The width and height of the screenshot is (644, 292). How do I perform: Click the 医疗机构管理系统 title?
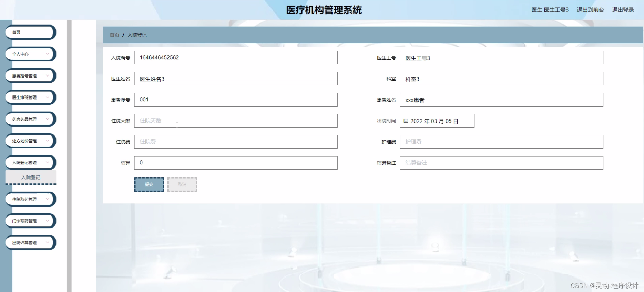click(x=324, y=10)
